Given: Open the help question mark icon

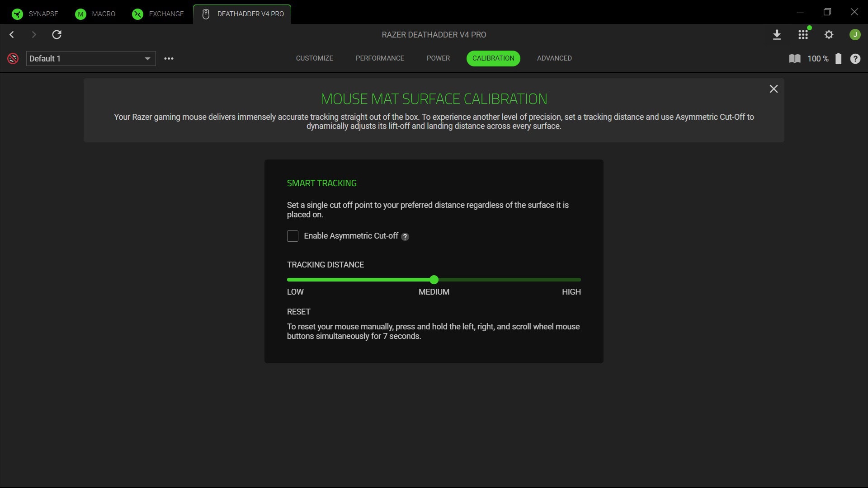Looking at the screenshot, I should tap(855, 59).
